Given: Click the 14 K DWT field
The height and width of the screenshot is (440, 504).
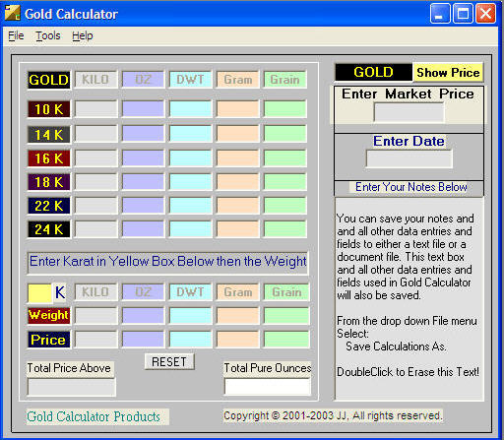Looking at the screenshot, I should coord(190,134).
